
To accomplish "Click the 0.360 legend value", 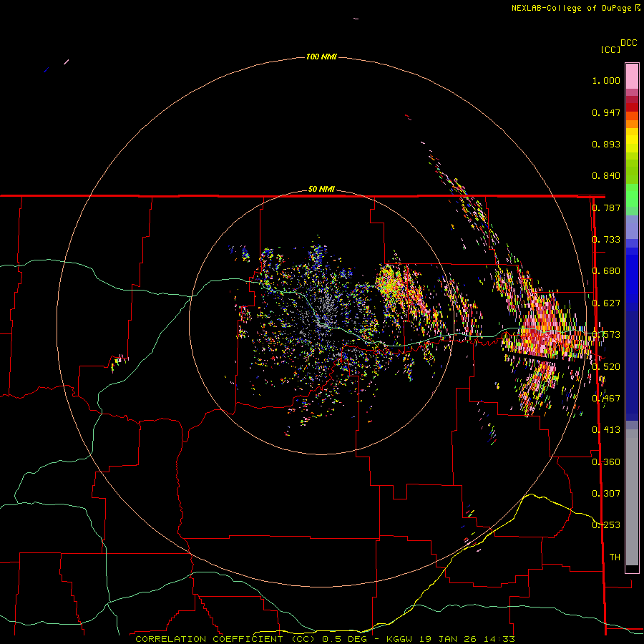I will pos(606,462).
